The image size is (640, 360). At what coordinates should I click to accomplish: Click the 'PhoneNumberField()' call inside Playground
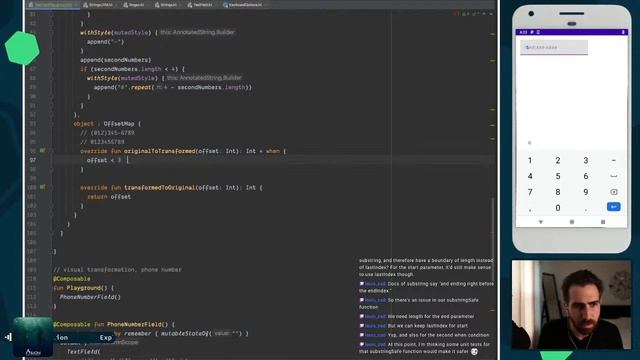[x=90, y=297]
